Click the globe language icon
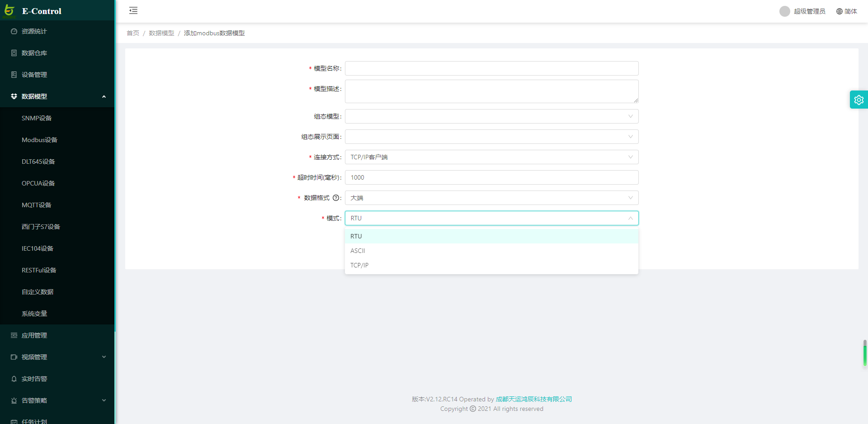 pyautogui.click(x=840, y=11)
